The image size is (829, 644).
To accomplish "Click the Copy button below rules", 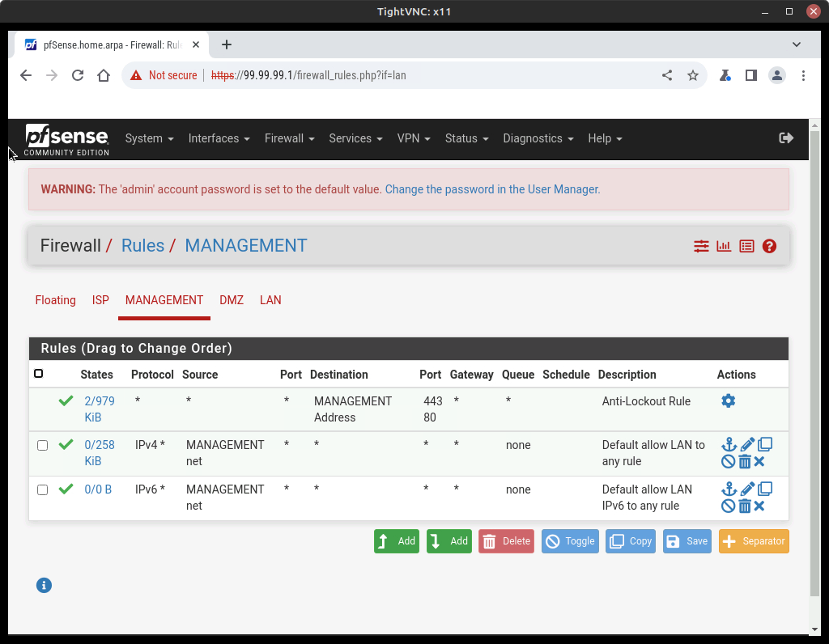I will point(631,541).
